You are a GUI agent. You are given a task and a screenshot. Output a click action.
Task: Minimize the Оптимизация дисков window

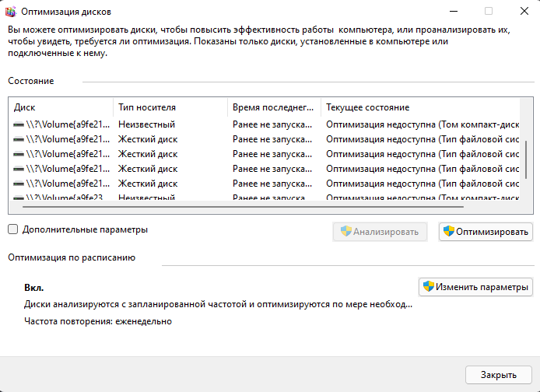tap(453, 12)
